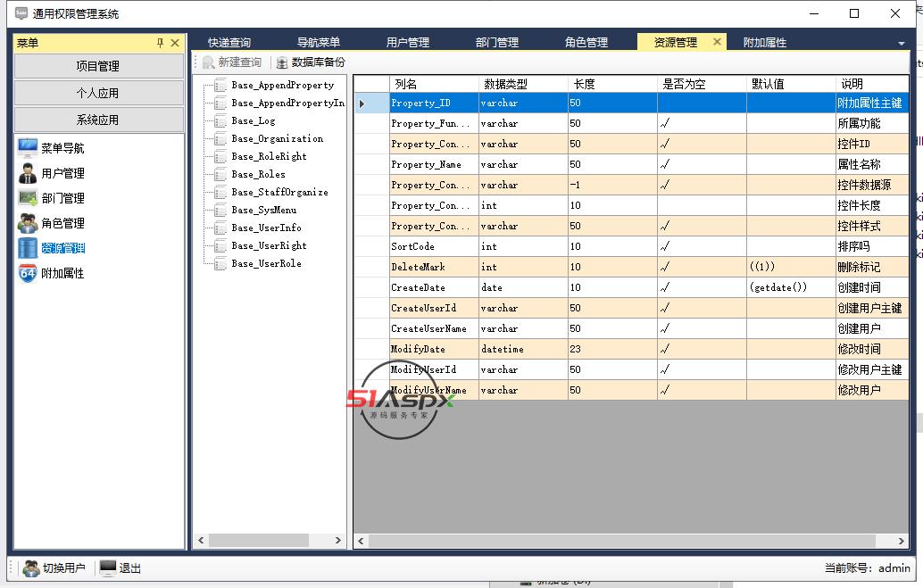Click table icon of Base_UserRight

(220, 246)
